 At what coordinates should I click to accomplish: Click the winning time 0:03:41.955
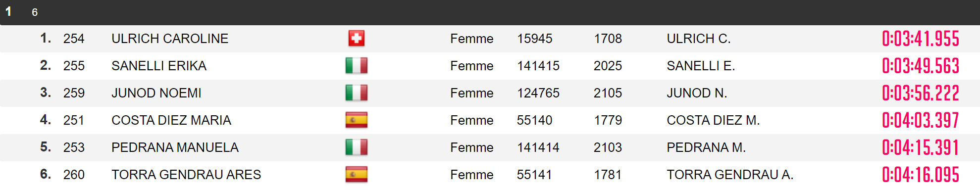(921, 39)
